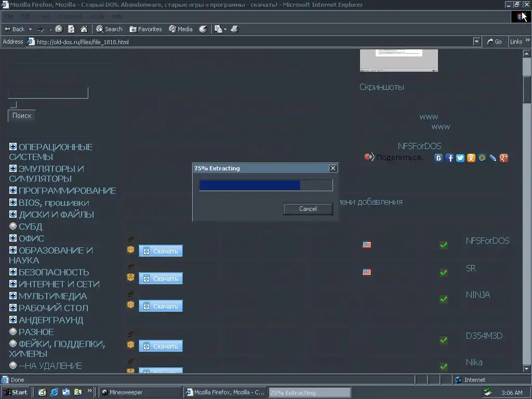Screen dimensions: 532x399
Task: Expand the Links toolbar chevron
Action: click(528, 40)
